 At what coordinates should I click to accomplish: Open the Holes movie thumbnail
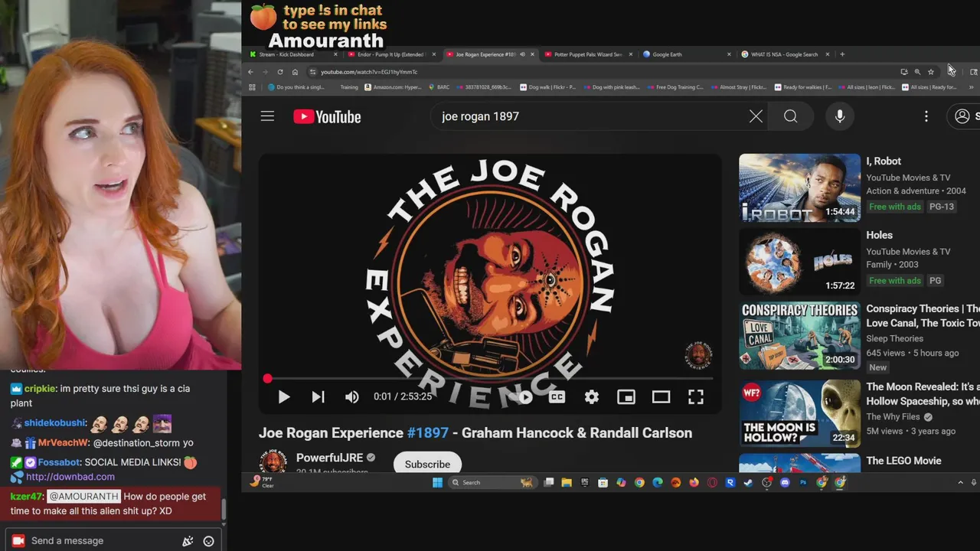(799, 262)
